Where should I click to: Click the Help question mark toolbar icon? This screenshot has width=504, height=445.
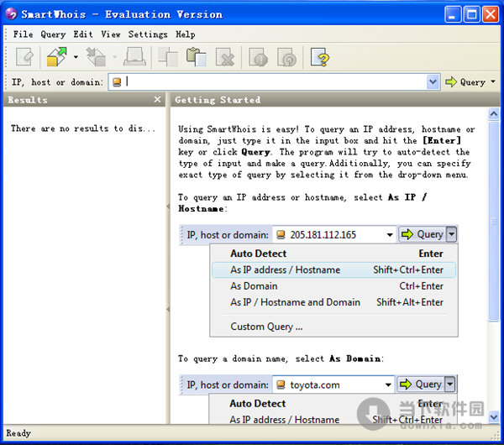point(320,57)
